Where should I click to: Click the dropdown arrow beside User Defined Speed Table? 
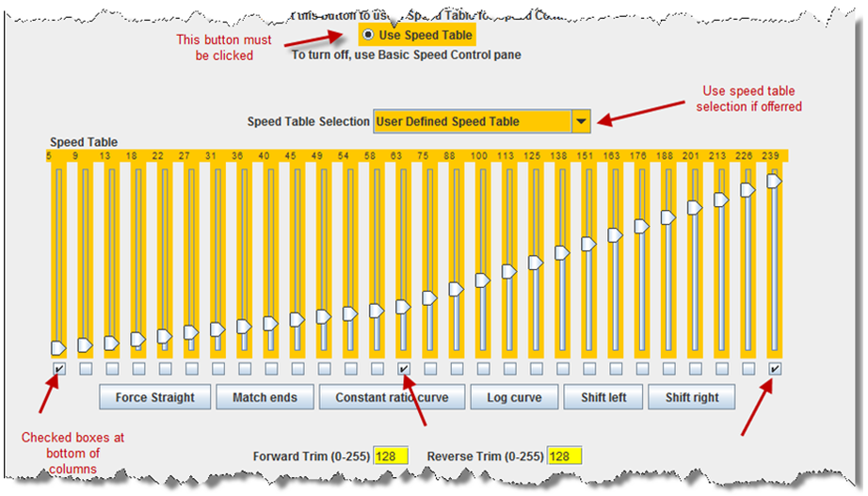[x=581, y=121]
